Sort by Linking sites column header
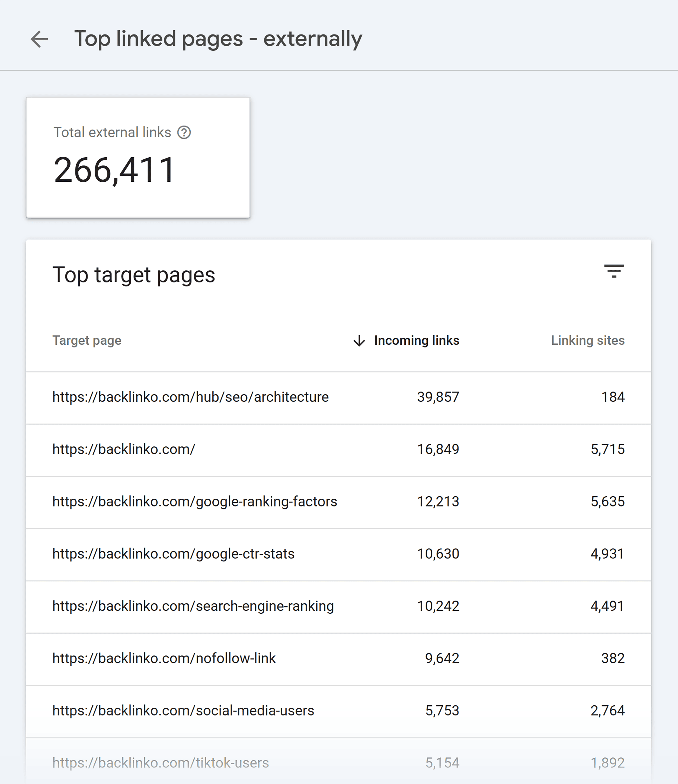 [x=588, y=340]
